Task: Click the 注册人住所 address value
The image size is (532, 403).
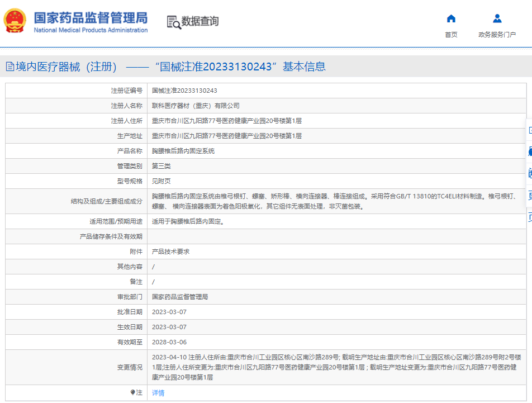Action: [227, 121]
